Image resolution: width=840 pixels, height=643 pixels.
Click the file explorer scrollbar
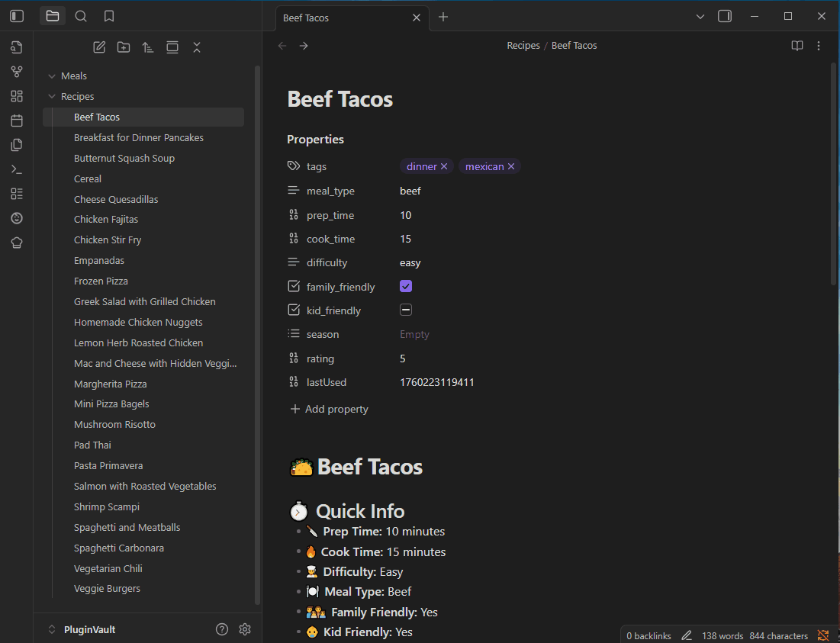pyautogui.click(x=257, y=335)
